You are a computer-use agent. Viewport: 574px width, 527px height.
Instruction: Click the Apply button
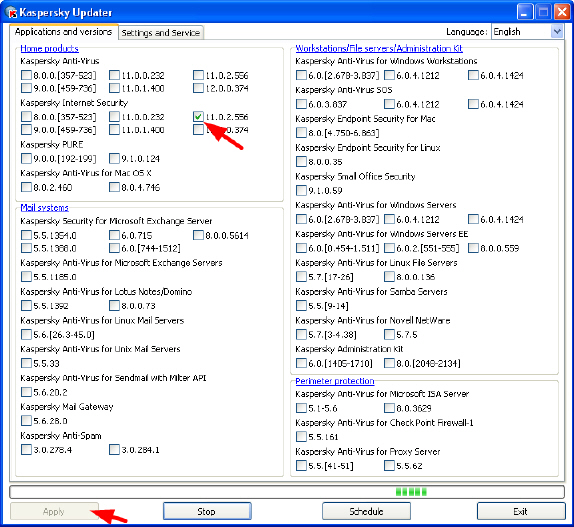pos(54,511)
